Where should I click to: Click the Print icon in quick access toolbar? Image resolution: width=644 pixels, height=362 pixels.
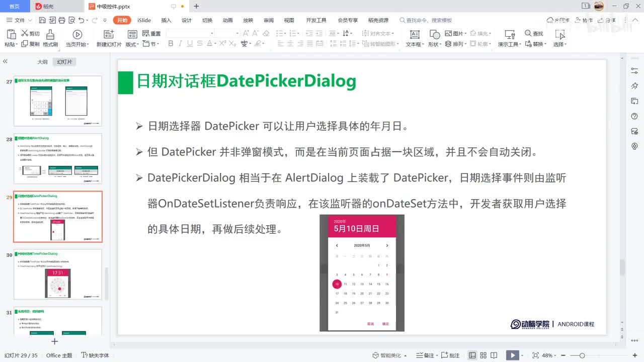61,20
